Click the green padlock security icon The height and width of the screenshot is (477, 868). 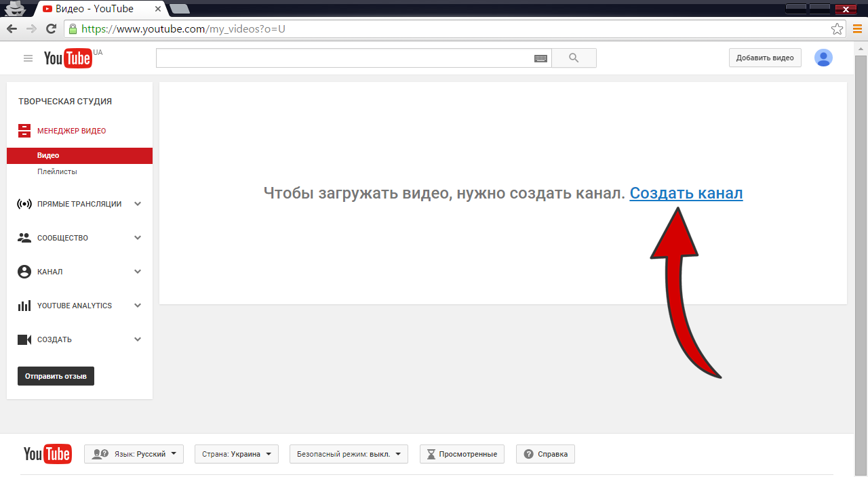[73, 28]
